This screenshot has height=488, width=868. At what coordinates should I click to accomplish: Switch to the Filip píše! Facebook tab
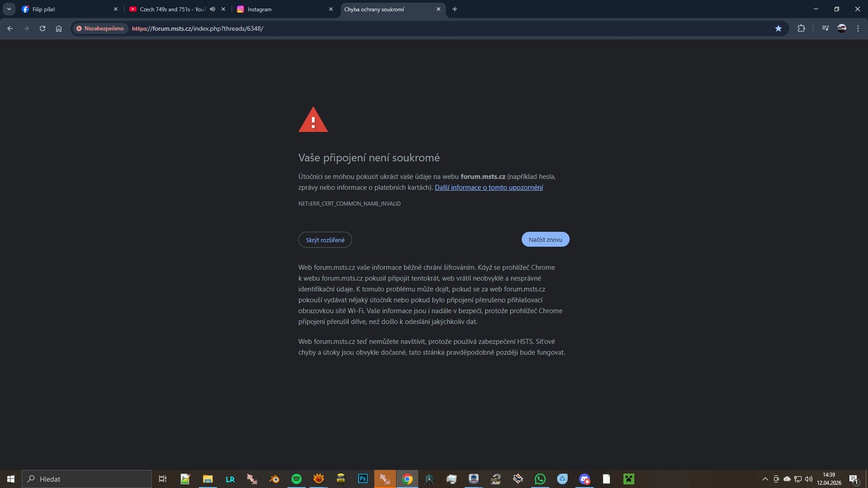tap(70, 9)
